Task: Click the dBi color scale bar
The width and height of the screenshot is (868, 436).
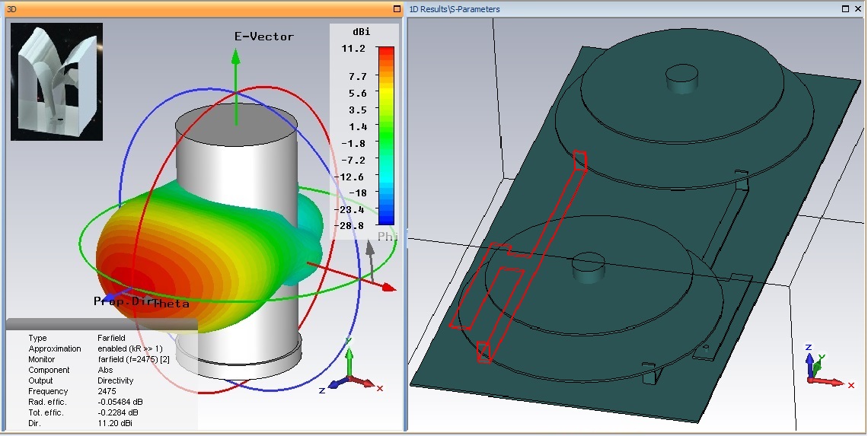Action: pyautogui.click(x=386, y=136)
